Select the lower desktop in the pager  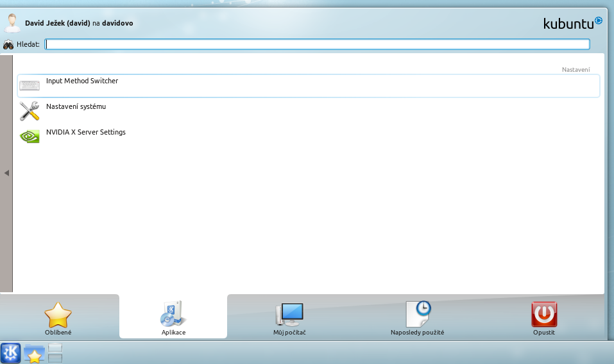[x=55, y=358]
